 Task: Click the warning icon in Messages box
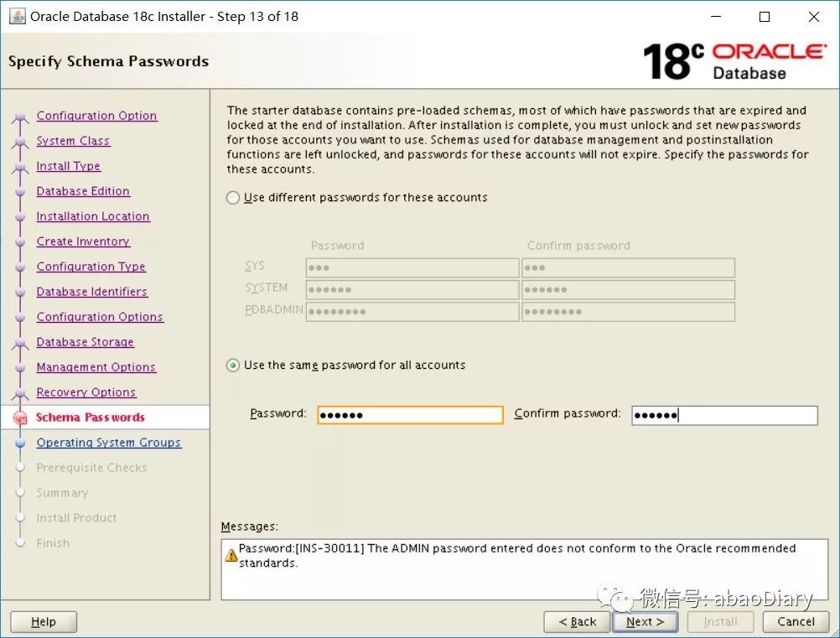[231, 555]
